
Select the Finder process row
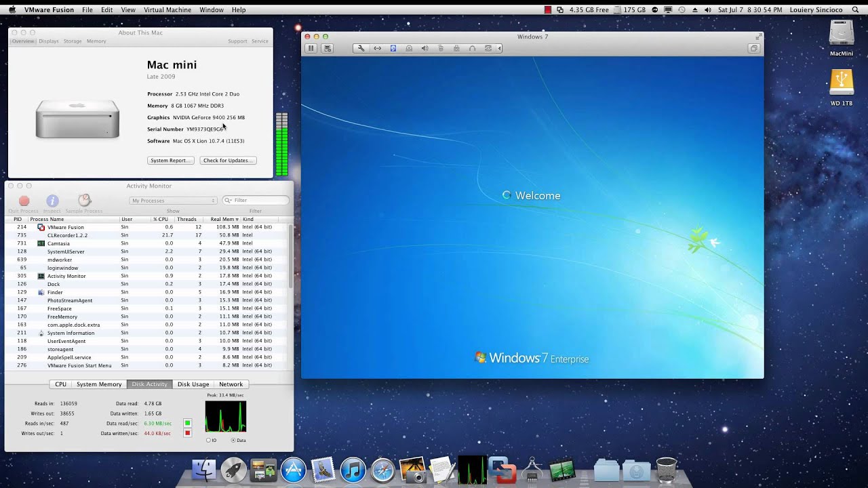(x=146, y=292)
